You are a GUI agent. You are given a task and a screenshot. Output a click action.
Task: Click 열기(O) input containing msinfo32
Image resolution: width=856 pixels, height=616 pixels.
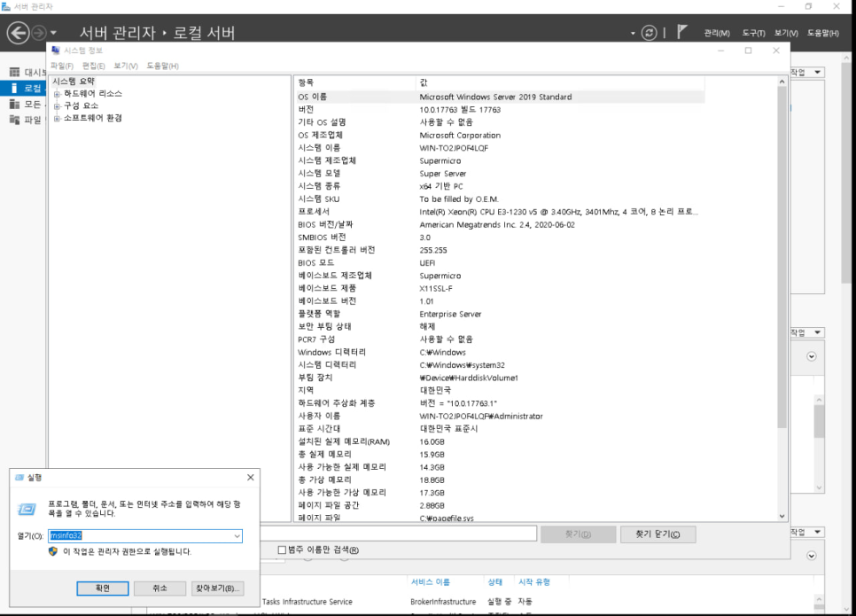click(140, 535)
